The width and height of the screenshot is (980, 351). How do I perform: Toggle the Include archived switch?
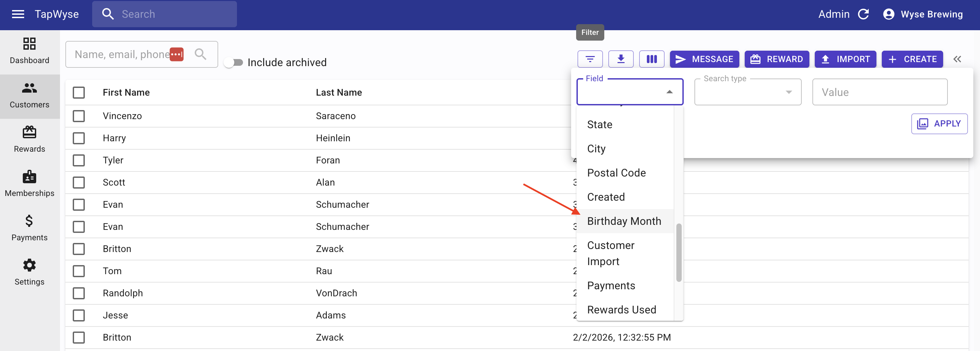[234, 62]
